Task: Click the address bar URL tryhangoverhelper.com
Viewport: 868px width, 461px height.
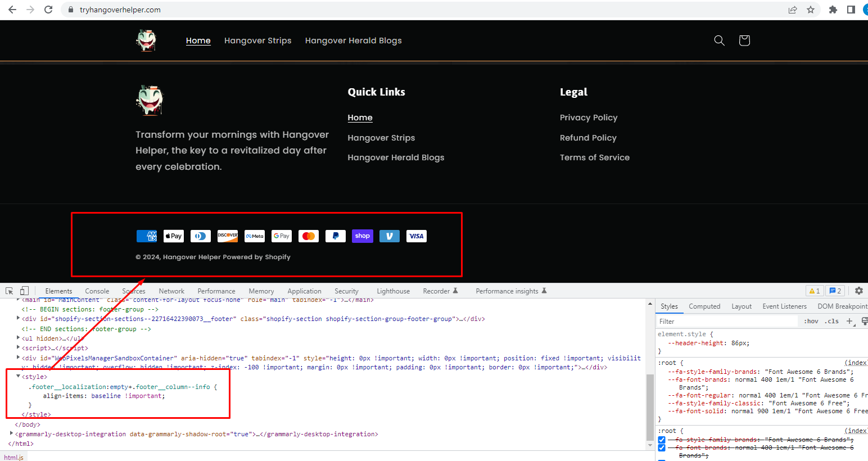Action: (120, 10)
